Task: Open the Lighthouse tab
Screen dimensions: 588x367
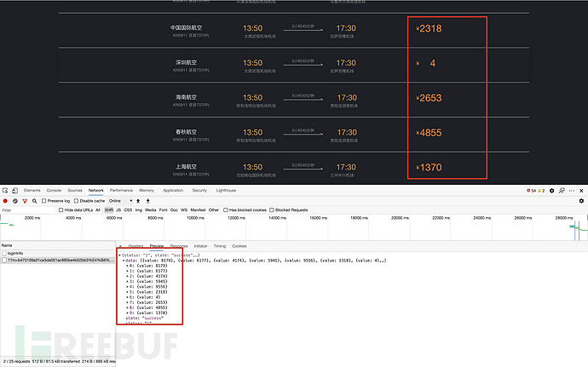Action: (226, 191)
